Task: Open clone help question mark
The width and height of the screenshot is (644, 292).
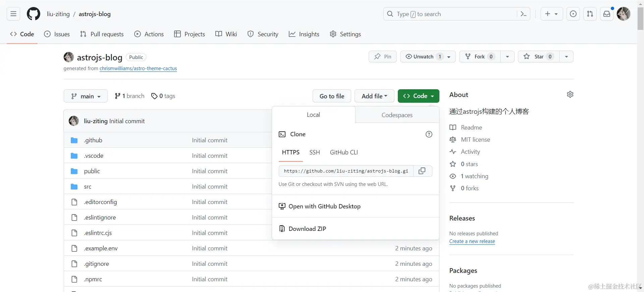Action: click(x=429, y=134)
